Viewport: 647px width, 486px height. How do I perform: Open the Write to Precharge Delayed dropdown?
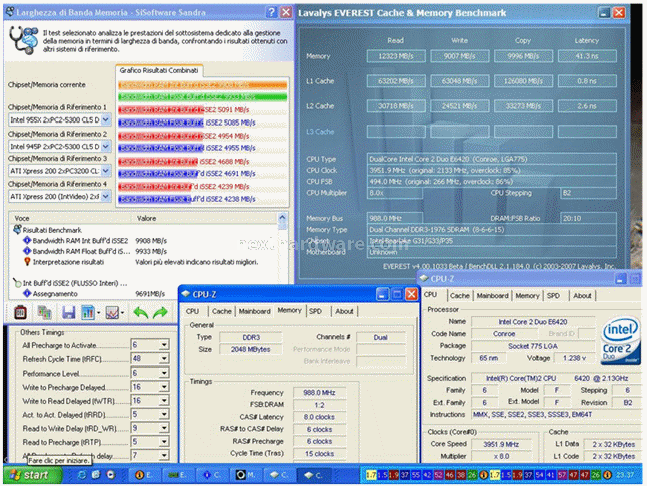click(164, 387)
